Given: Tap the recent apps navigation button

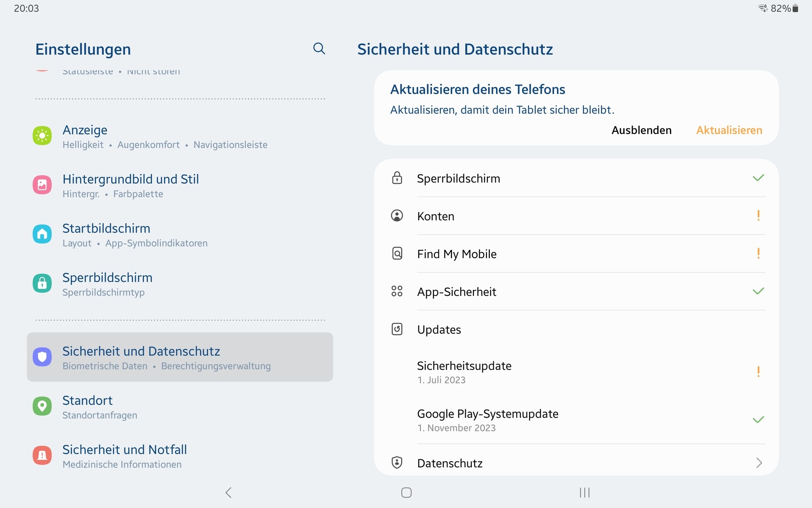Looking at the screenshot, I should (584, 493).
